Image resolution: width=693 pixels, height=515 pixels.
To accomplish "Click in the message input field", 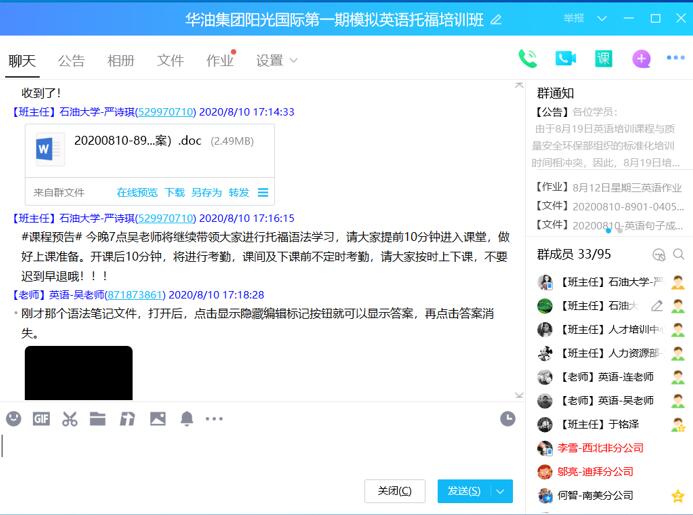I will coord(250,450).
